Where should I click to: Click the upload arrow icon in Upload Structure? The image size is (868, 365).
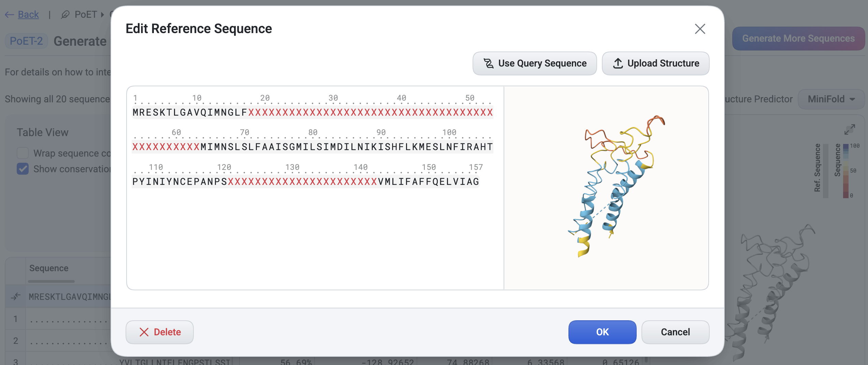tap(618, 63)
